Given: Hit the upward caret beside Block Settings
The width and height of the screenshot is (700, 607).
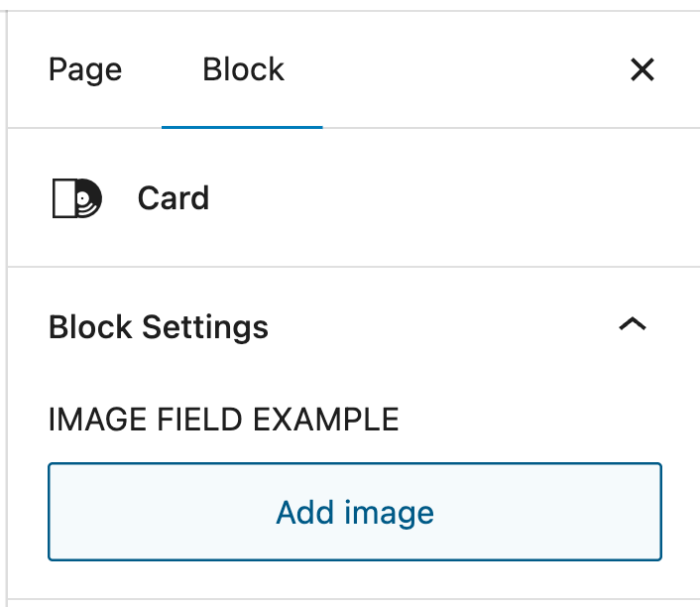Looking at the screenshot, I should [632, 325].
